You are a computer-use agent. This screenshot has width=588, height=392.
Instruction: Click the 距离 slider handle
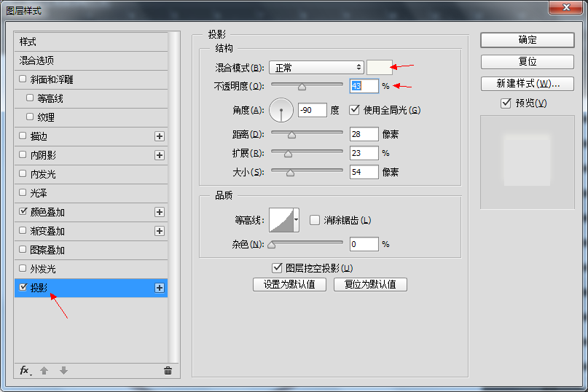pyautogui.click(x=291, y=135)
